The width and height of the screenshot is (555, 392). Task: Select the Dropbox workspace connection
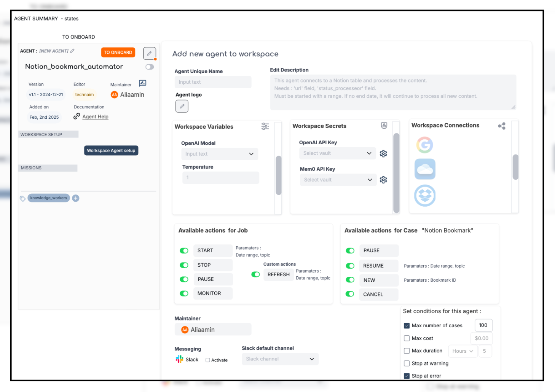[x=425, y=196]
